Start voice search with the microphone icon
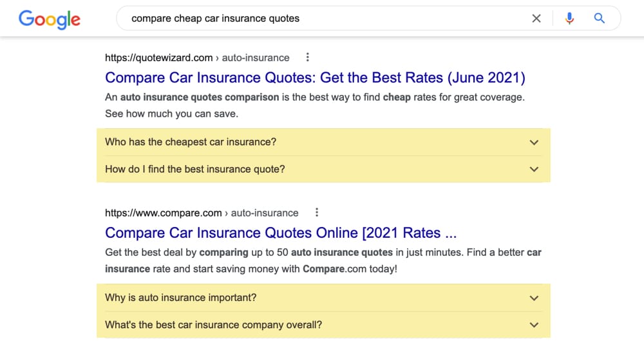Viewport: 644px width, 361px height. pyautogui.click(x=569, y=19)
